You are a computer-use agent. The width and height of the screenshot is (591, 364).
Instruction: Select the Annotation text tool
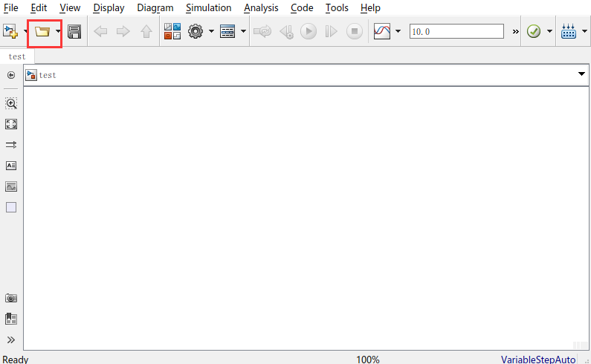pyautogui.click(x=11, y=166)
